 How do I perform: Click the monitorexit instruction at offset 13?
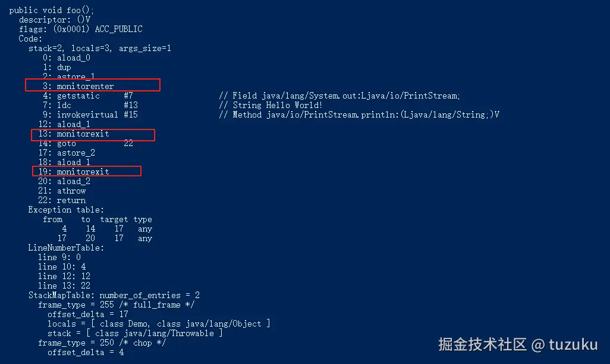coord(83,134)
